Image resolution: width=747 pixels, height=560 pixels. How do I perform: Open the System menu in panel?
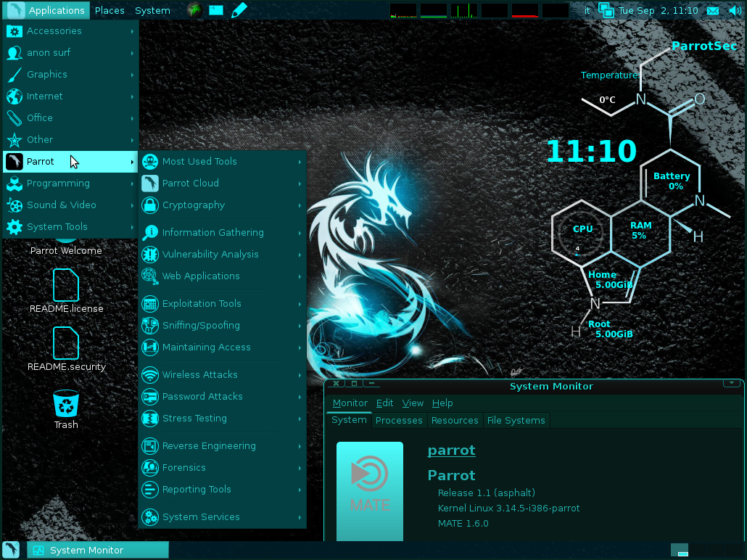point(152,10)
